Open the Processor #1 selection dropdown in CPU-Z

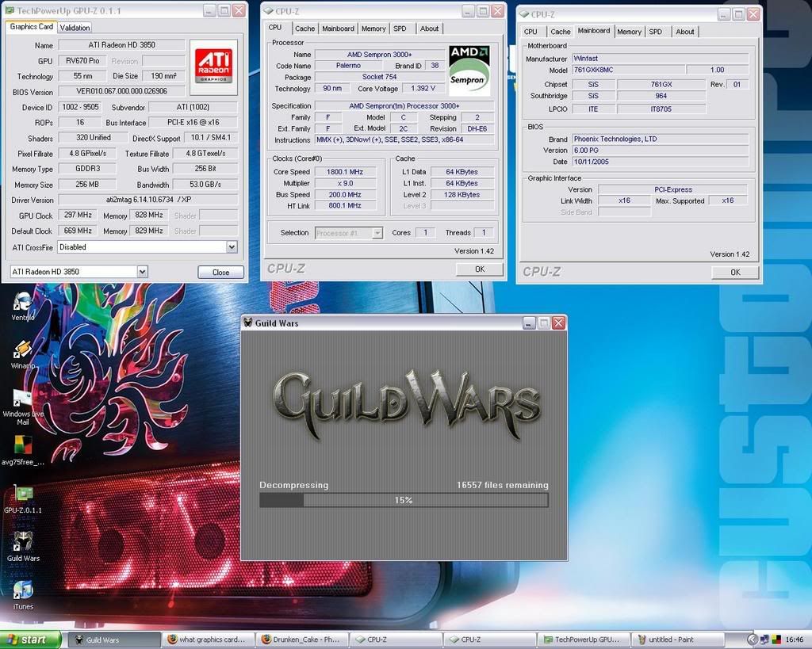click(x=377, y=234)
